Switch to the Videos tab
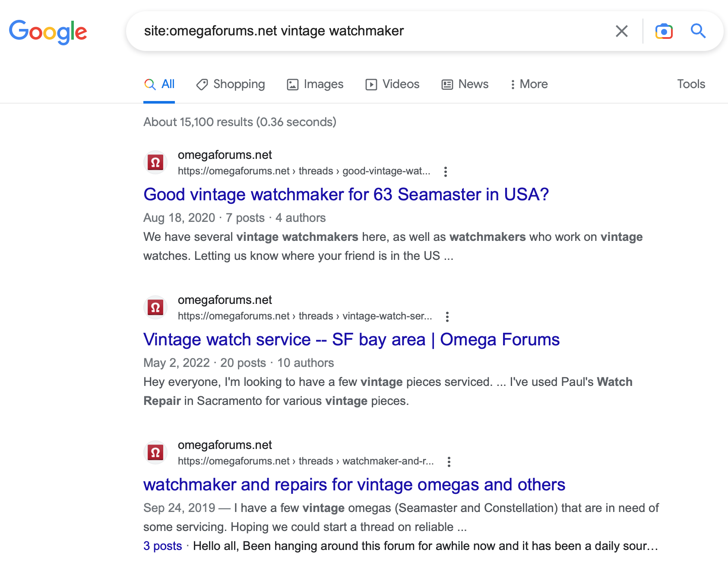The height and width of the screenshot is (575, 728). 392,84
